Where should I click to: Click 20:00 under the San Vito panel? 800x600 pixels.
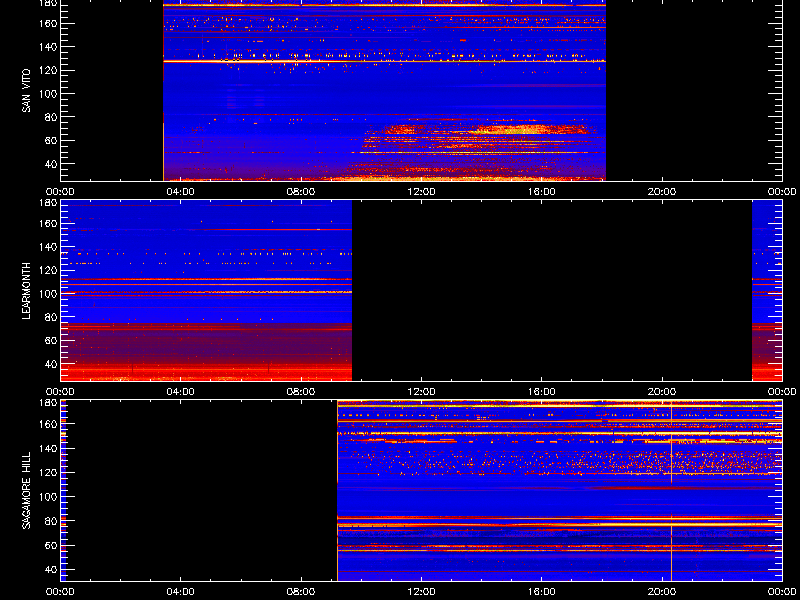pyautogui.click(x=662, y=192)
